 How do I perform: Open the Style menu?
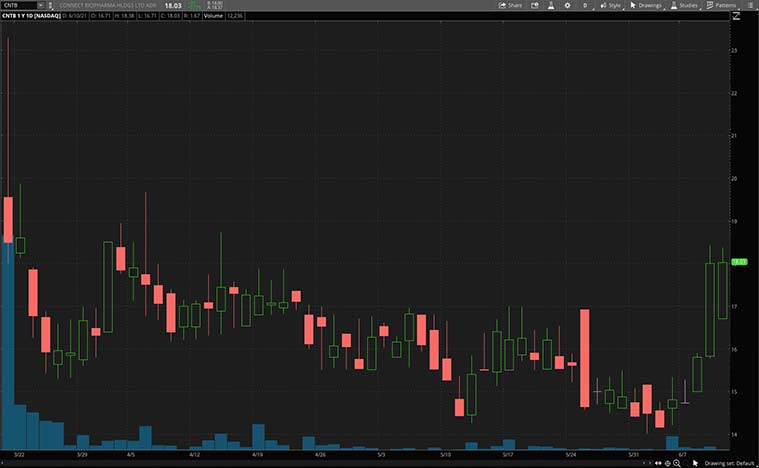point(610,5)
